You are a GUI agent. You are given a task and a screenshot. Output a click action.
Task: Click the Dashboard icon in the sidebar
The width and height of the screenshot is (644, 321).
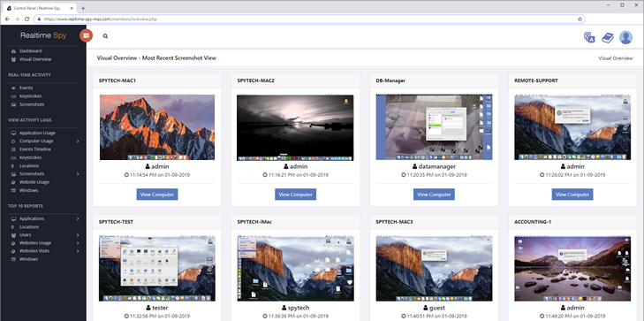(13, 51)
